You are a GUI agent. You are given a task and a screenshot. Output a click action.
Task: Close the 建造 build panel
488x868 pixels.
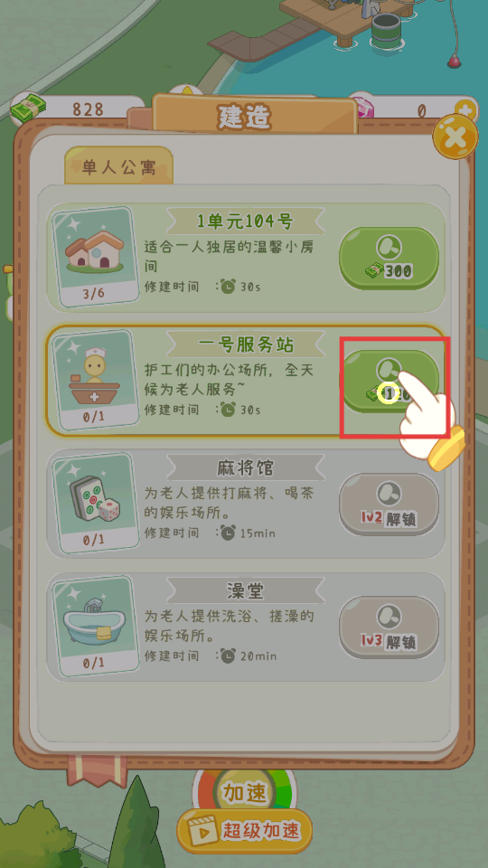click(455, 137)
